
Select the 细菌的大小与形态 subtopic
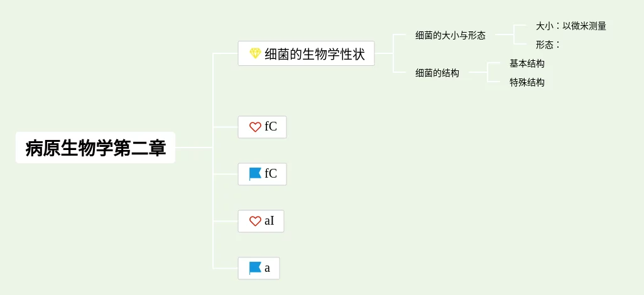[450, 35]
